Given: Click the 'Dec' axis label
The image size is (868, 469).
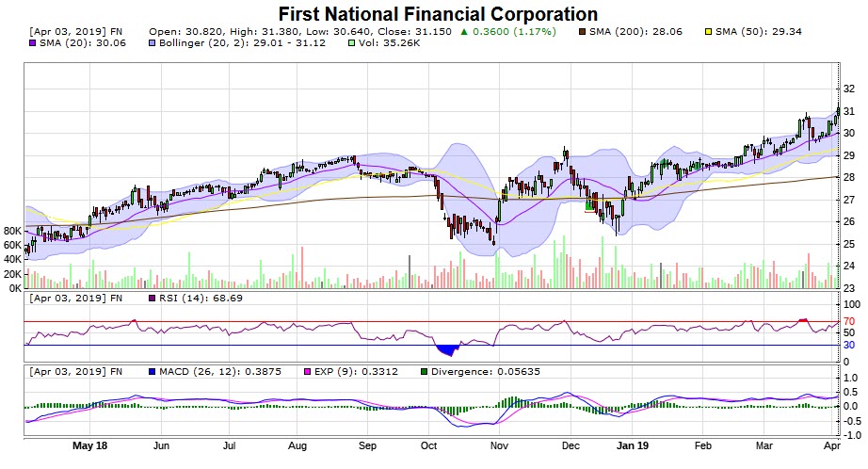Looking at the screenshot, I should click(571, 445).
